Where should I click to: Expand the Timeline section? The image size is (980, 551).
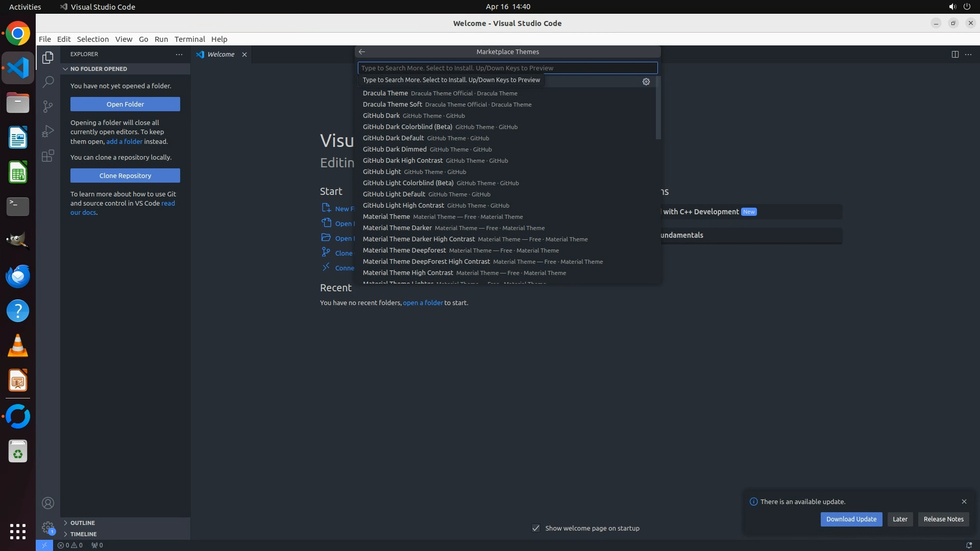pos(83,534)
